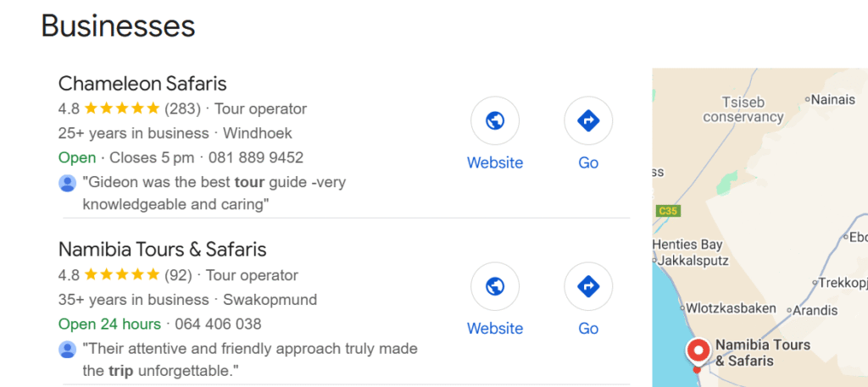Image resolution: width=868 pixels, height=387 pixels.
Task: Click Website label under Chameleon Safaris
Action: pyautogui.click(x=495, y=163)
